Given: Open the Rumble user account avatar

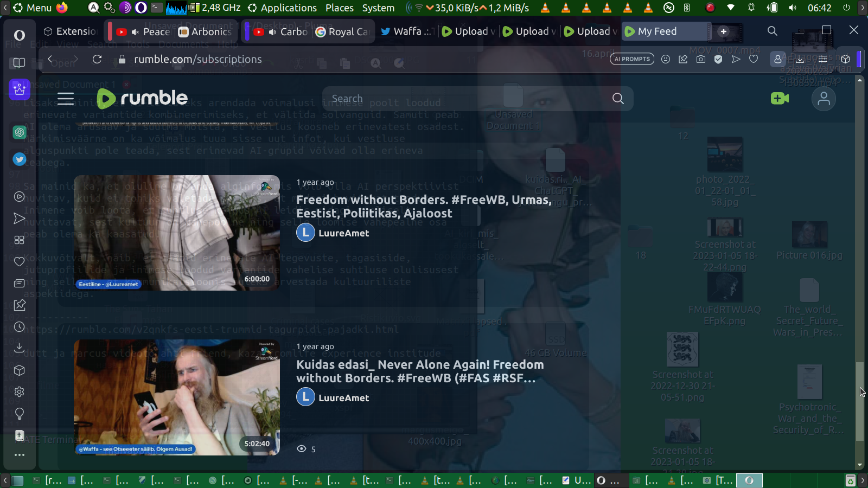Looking at the screenshot, I should point(824,99).
